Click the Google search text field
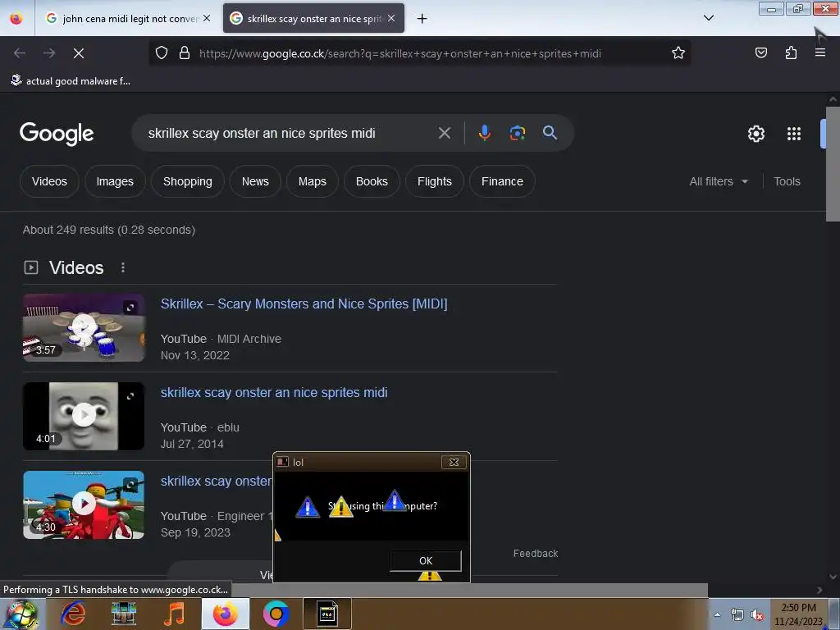 click(284, 133)
